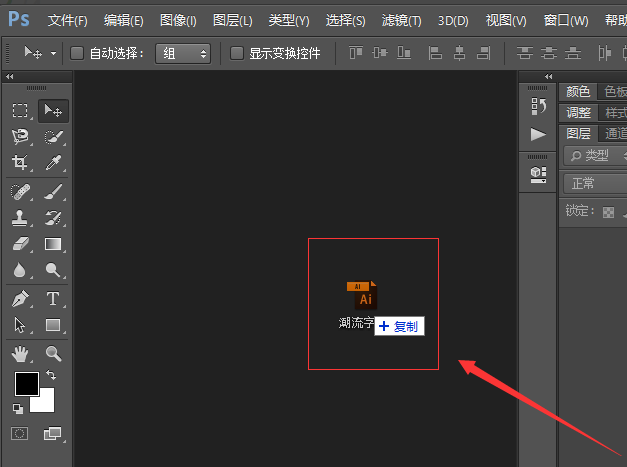The image size is (627, 467).
Task: Toggle Quick Mask mode
Action: coord(20,433)
